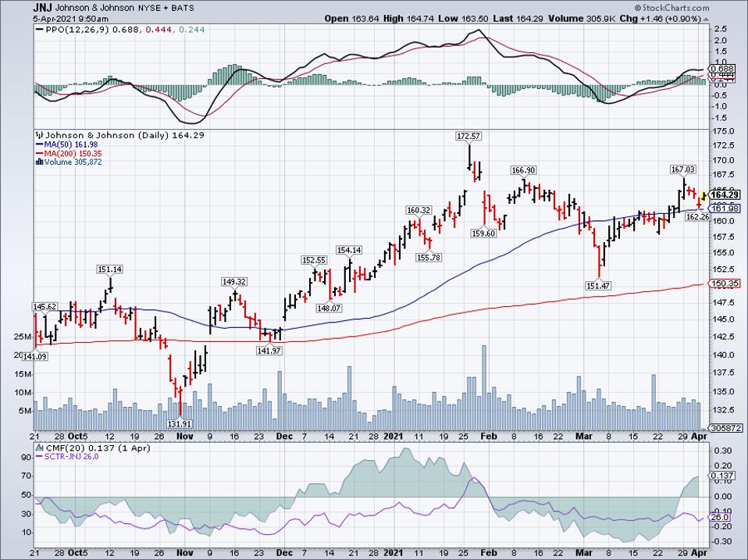
Task: Click the 154.14 price label
Action: click(349, 250)
